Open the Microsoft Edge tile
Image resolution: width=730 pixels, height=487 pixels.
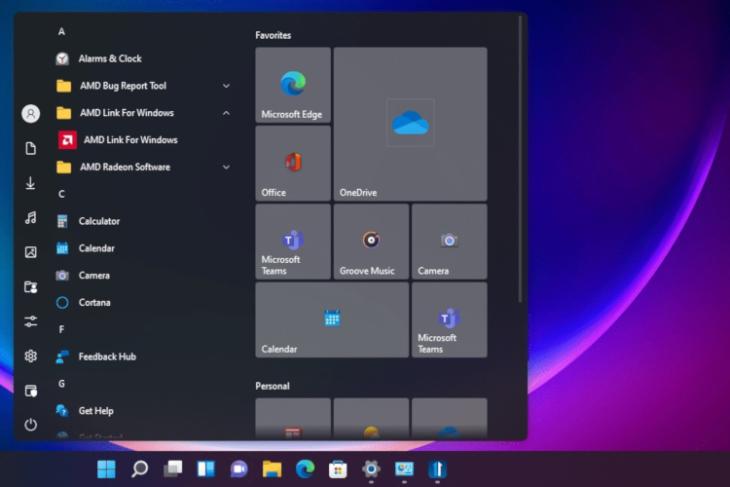pos(293,85)
